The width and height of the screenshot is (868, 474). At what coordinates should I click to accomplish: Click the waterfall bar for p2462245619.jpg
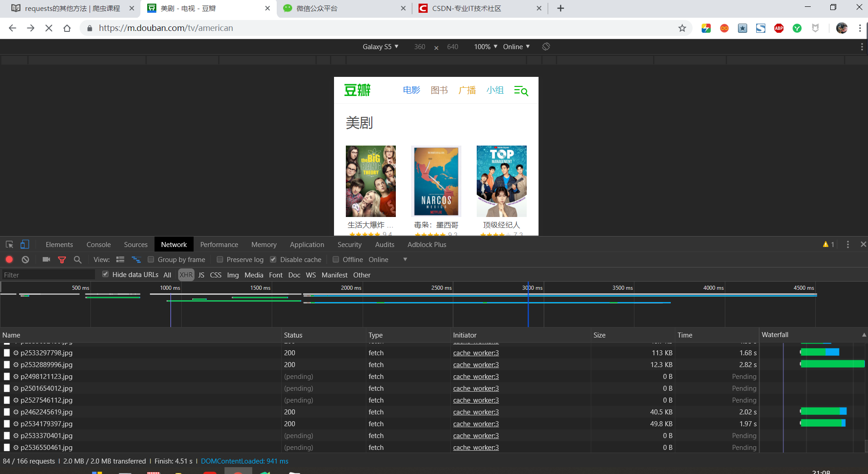pyautogui.click(x=823, y=411)
